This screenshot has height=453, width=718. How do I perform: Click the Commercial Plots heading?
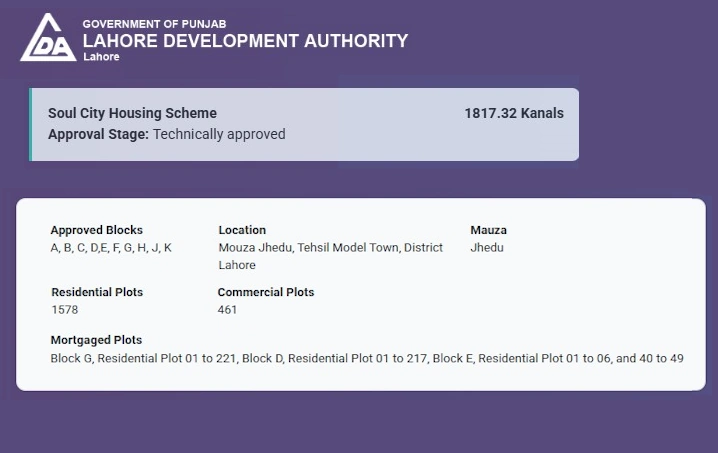[266, 292]
